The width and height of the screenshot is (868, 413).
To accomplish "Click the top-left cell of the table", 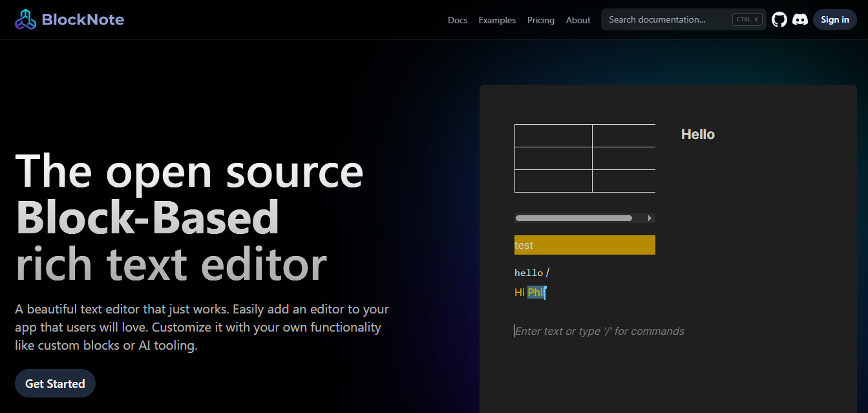I will [x=553, y=136].
